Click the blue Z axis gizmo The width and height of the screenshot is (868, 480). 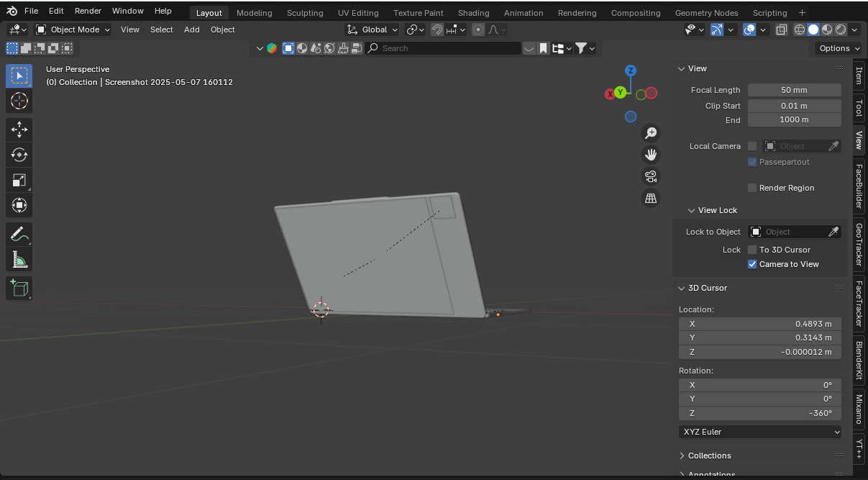tap(631, 71)
